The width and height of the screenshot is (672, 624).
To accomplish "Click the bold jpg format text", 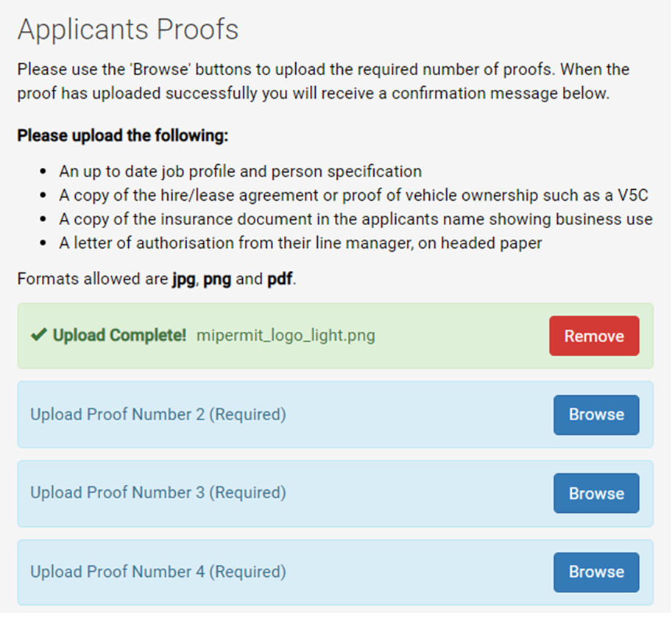I will [x=184, y=280].
